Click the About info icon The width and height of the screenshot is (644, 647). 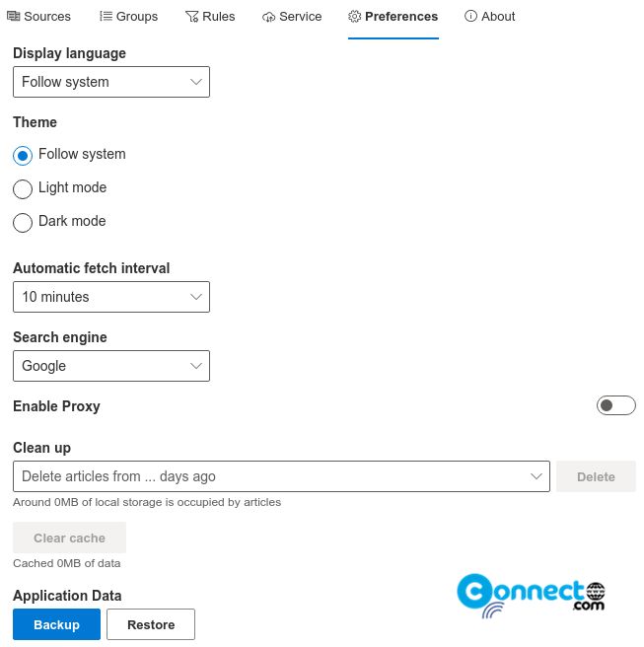470,17
